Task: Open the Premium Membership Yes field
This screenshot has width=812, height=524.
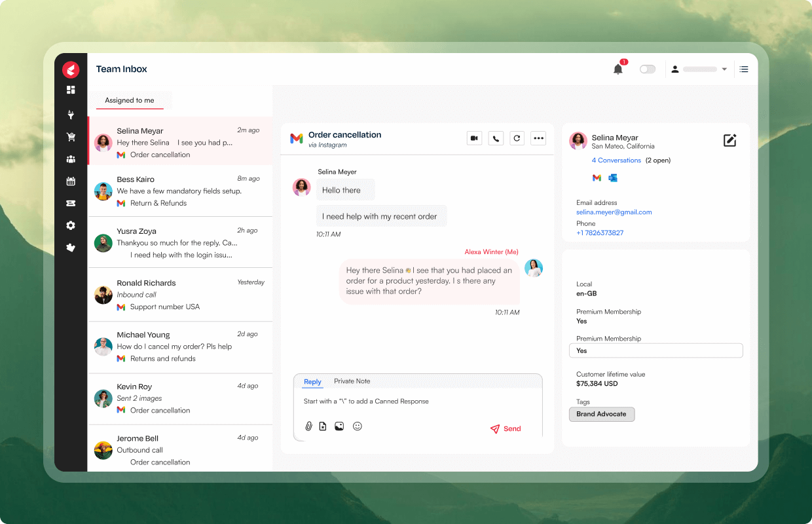Action: click(655, 350)
